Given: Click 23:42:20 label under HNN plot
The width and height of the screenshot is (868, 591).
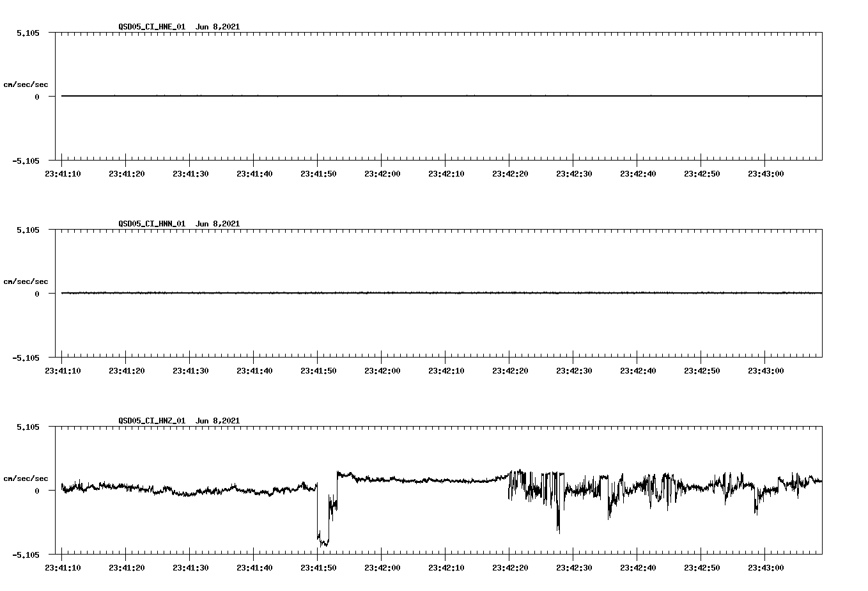Looking at the screenshot, I should point(510,371).
